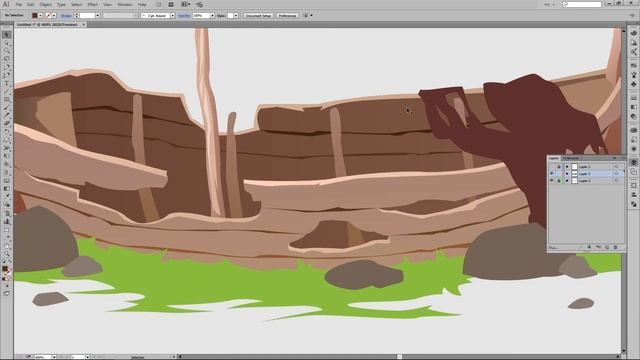Screen dimensions: 640x360
Task: Click horizontal scrollbar at bottom of canvas
Action: pyautogui.click(x=400, y=357)
